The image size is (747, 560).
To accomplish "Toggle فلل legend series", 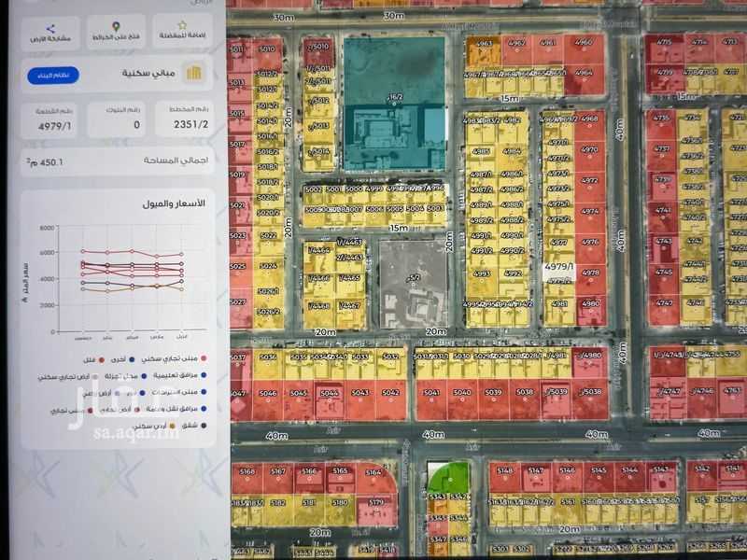I will click(x=94, y=360).
